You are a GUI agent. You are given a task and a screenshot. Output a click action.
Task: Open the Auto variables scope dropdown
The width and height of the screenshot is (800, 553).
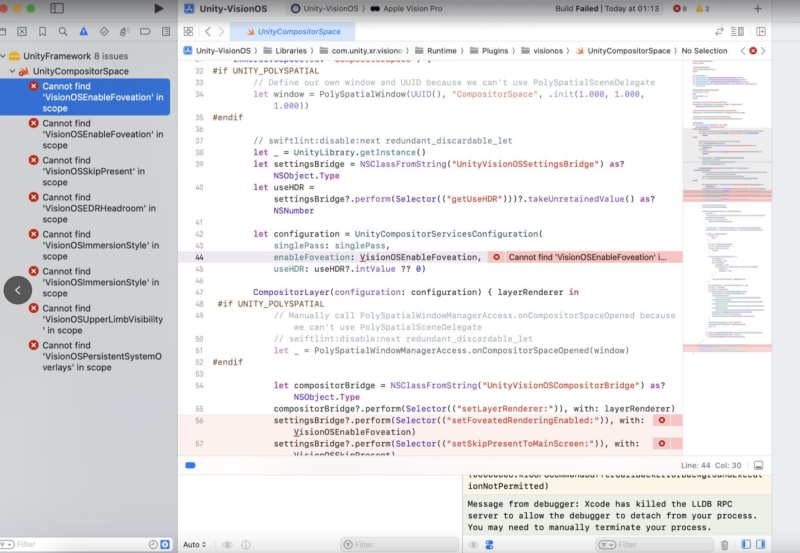click(x=194, y=545)
